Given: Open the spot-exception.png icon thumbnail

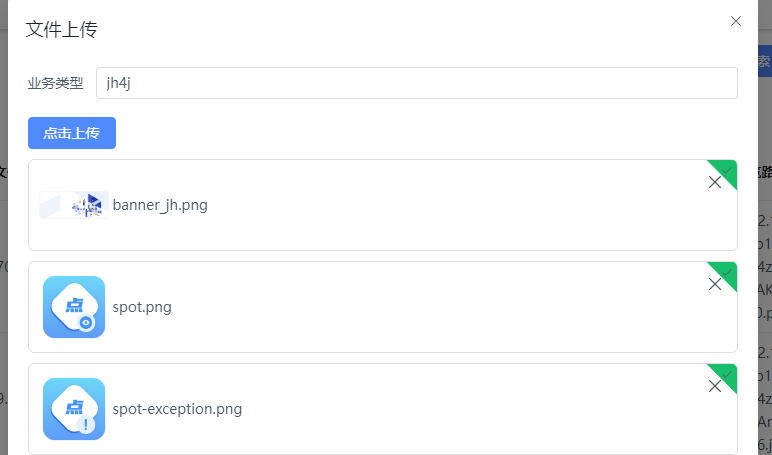Looking at the screenshot, I should [x=74, y=409].
